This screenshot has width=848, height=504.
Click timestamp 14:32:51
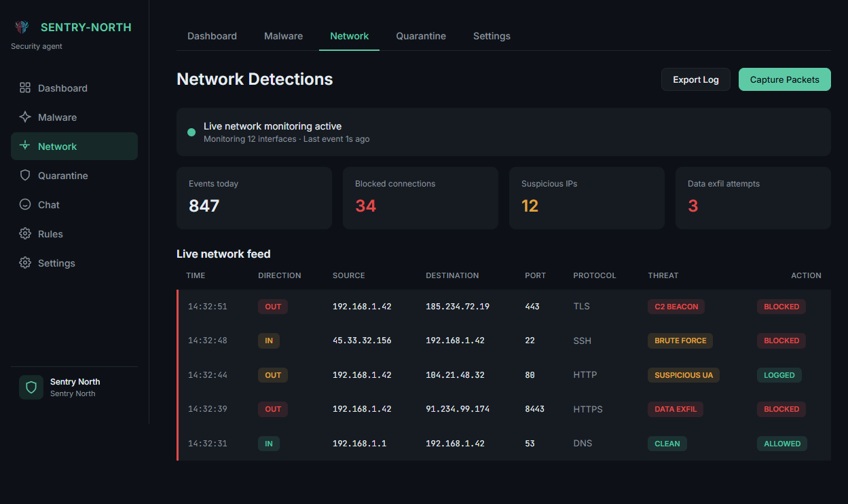tap(207, 307)
